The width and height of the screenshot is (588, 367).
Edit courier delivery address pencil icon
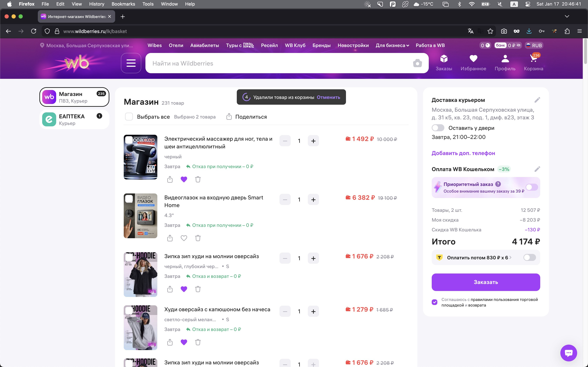pos(537,100)
